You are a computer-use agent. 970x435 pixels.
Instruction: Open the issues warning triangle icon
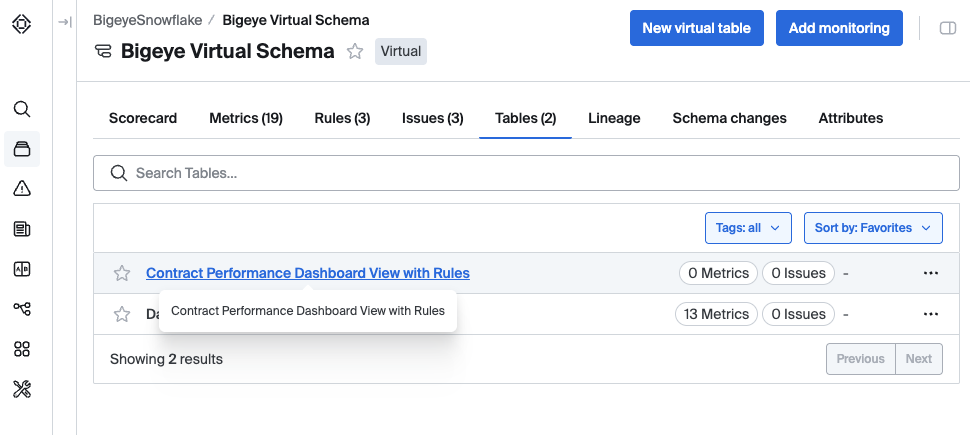[x=22, y=189]
